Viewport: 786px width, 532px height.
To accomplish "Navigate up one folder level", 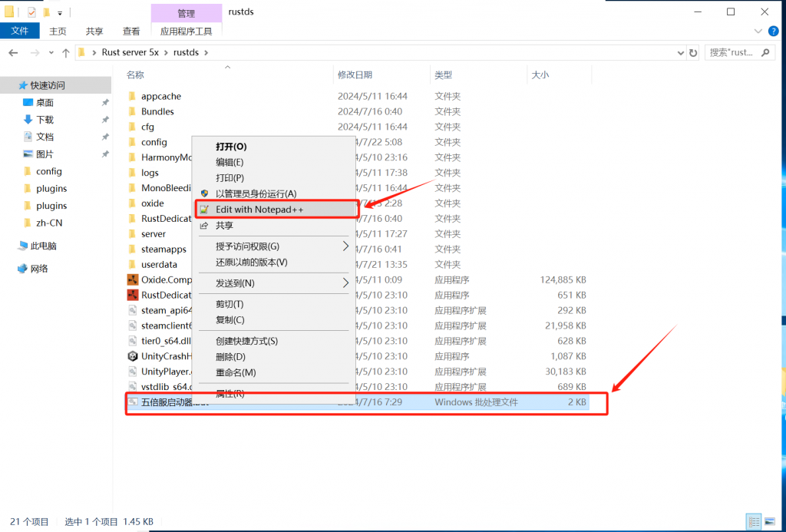I will point(66,53).
